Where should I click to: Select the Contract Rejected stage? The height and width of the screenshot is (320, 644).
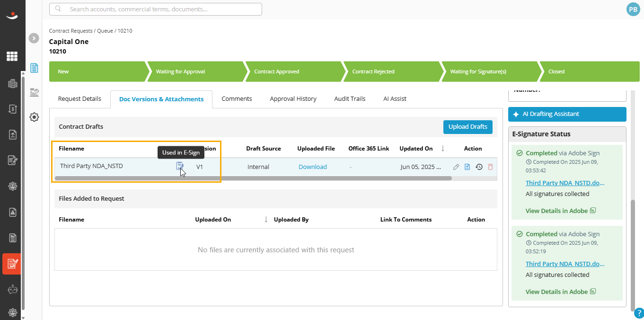point(392,71)
